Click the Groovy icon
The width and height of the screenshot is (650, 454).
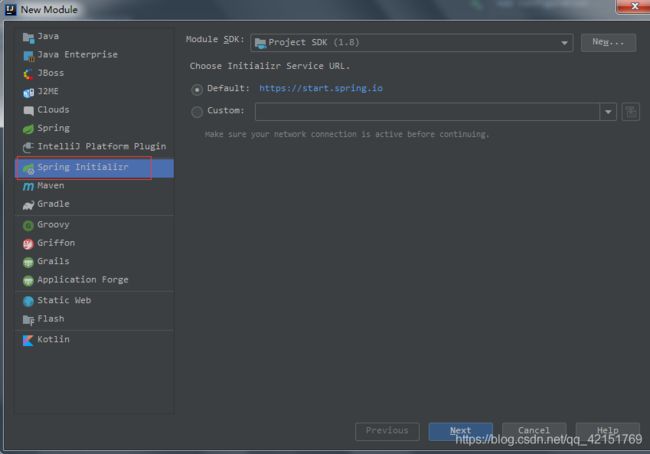pyautogui.click(x=28, y=226)
